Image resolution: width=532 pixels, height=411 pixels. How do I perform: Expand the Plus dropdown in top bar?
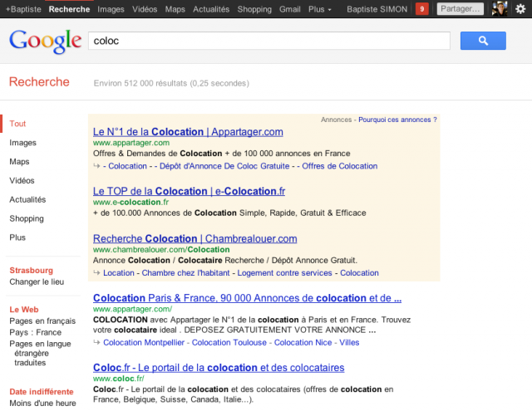(x=319, y=9)
